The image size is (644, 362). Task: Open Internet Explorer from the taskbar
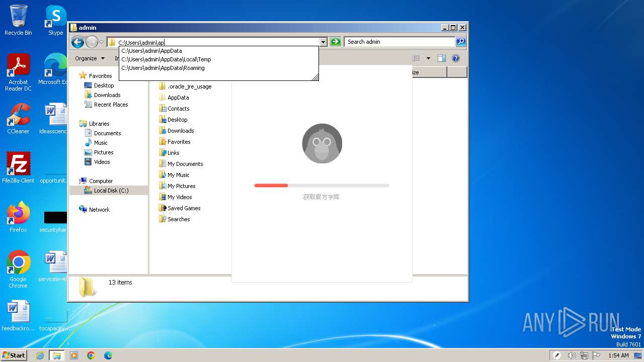click(40, 355)
